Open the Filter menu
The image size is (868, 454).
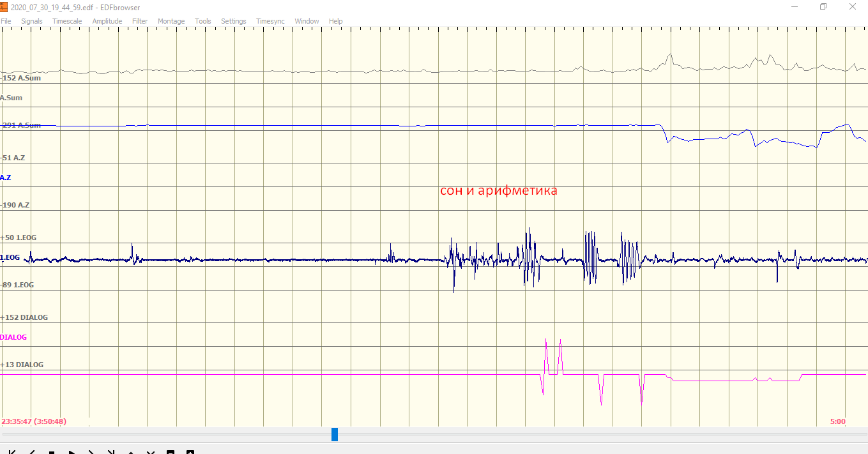pyautogui.click(x=140, y=21)
